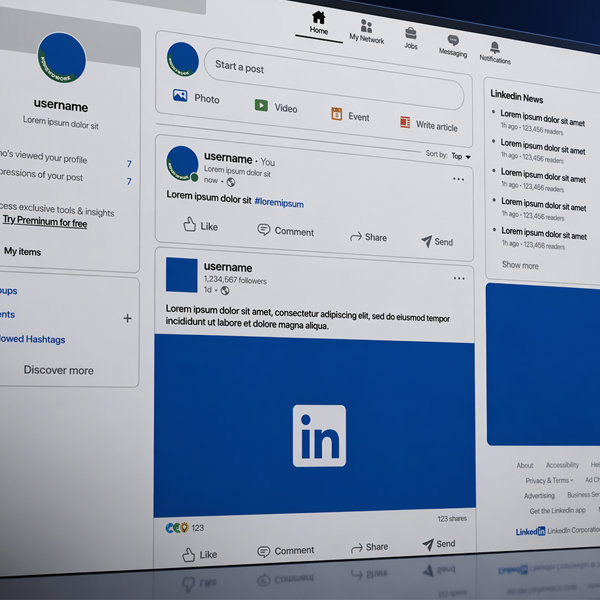600x600 pixels.
Task: Open the Notifications bell icon
Action: [495, 47]
